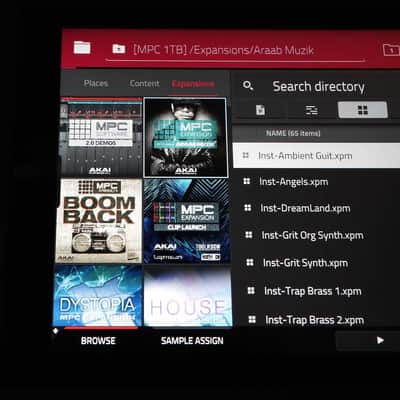400x400 pixels.
Task: Toggle the file type filter icon
Action: 260,110
